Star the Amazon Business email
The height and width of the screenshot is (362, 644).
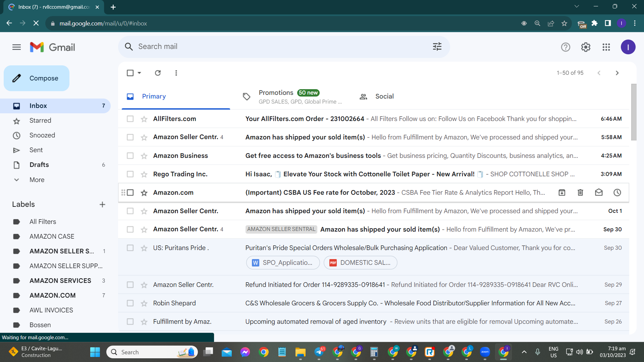[x=144, y=156]
